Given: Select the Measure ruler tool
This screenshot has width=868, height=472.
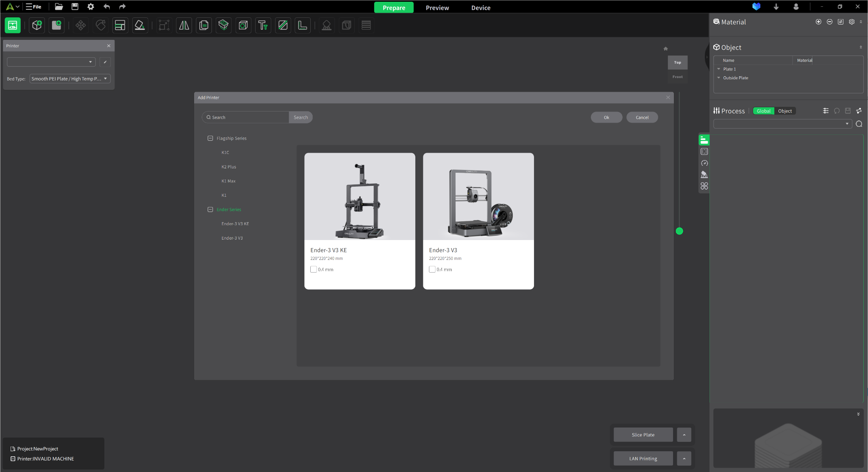Looking at the screenshot, I should click(303, 25).
